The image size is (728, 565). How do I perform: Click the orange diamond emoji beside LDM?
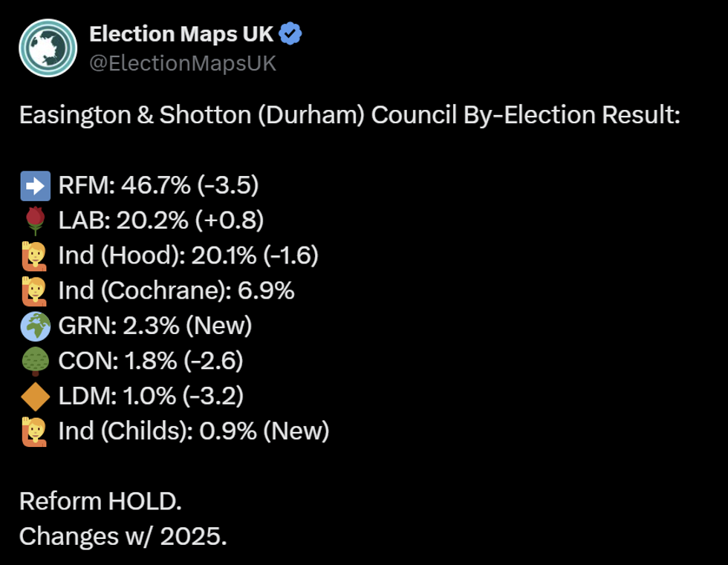tap(35, 396)
